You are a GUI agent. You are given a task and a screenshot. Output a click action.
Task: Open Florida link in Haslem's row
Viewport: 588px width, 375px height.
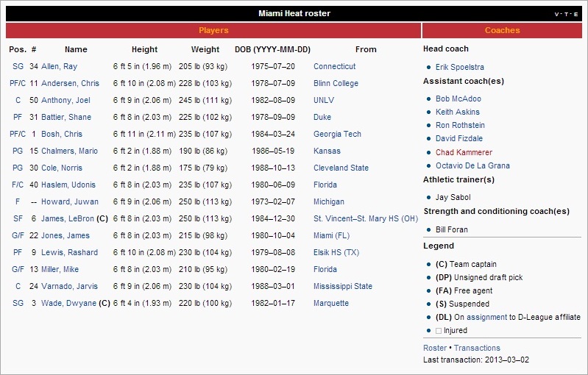tap(325, 185)
